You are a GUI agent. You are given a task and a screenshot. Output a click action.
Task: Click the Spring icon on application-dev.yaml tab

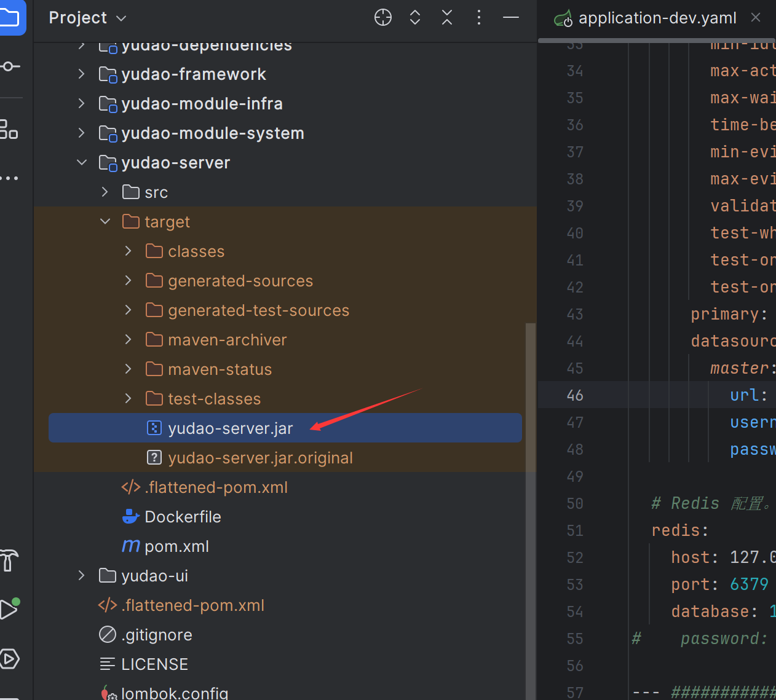point(563,19)
